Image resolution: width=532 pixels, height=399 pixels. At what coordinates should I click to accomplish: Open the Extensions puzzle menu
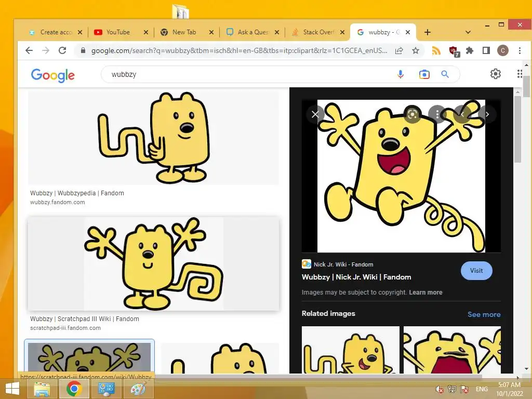470,50
